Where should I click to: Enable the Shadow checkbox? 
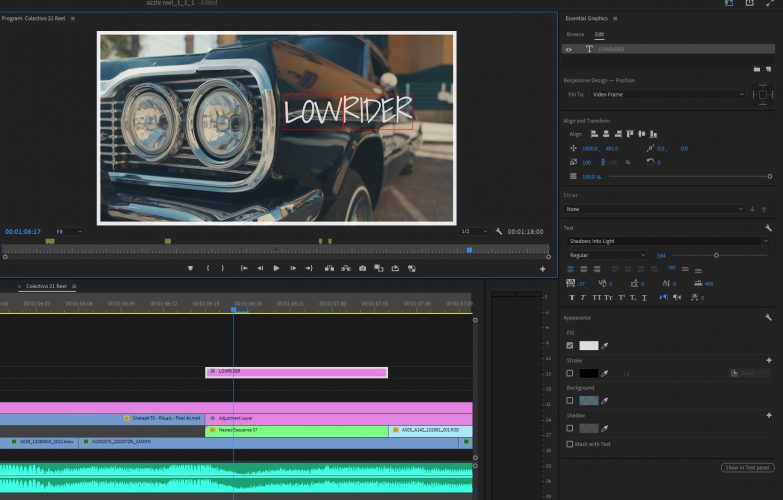[x=570, y=428]
